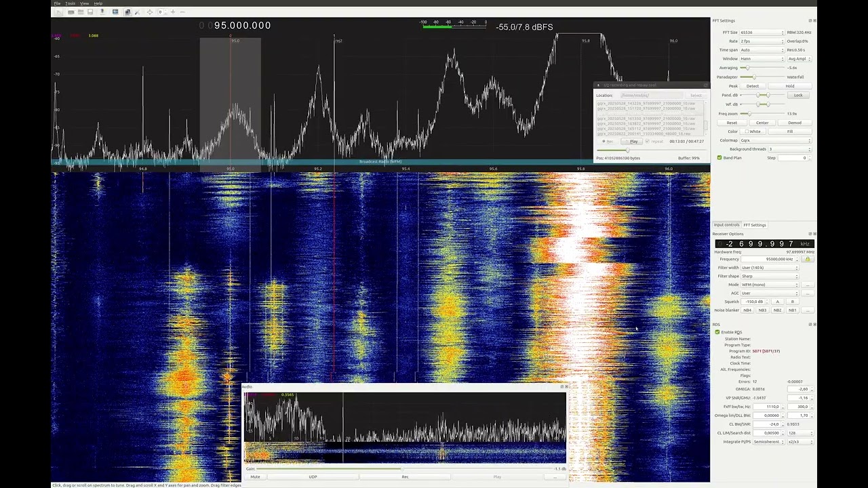
Task: Click the Mute button in Audio panel
Action: (x=255, y=476)
